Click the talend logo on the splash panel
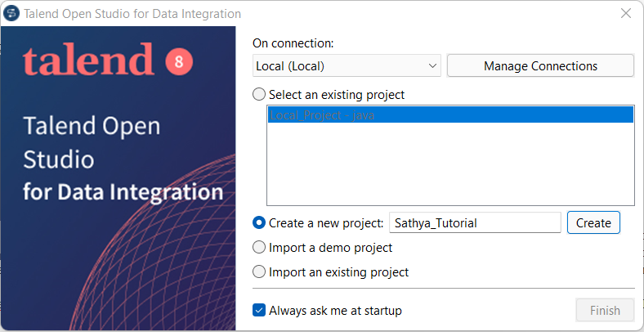This screenshot has width=644, height=332. [88, 60]
